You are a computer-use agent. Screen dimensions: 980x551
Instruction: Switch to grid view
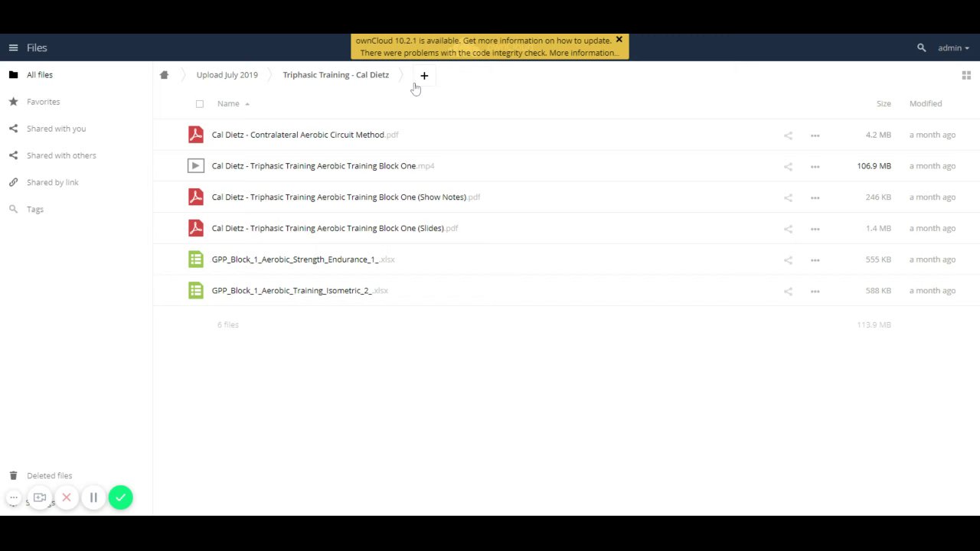966,75
